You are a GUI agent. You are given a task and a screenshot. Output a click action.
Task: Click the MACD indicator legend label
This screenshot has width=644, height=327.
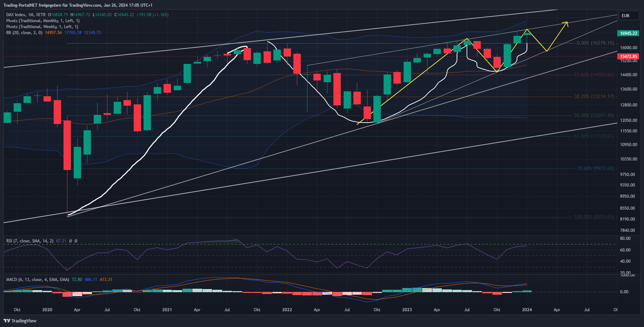coord(37,280)
